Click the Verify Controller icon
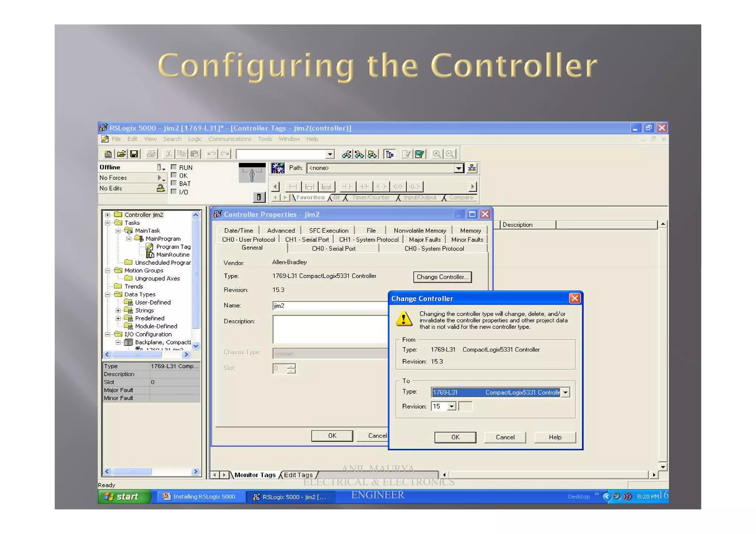The image size is (756, 534). point(419,154)
